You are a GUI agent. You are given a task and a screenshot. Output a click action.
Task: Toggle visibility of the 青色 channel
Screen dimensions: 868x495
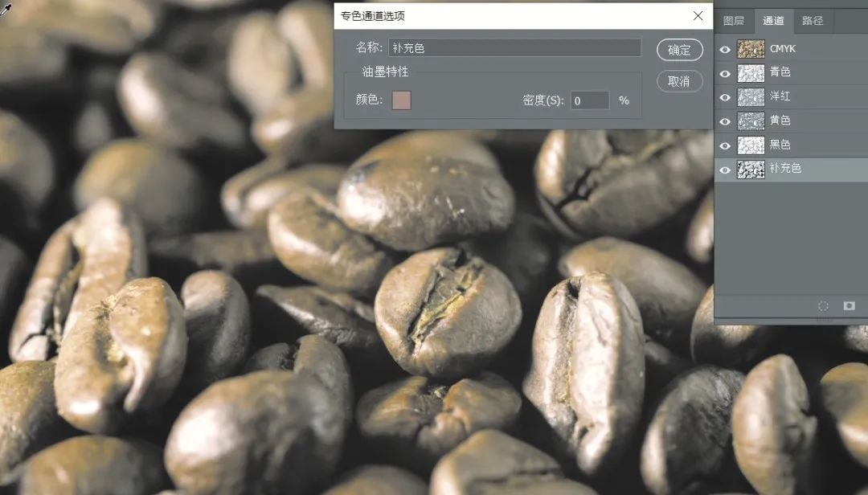click(x=725, y=73)
